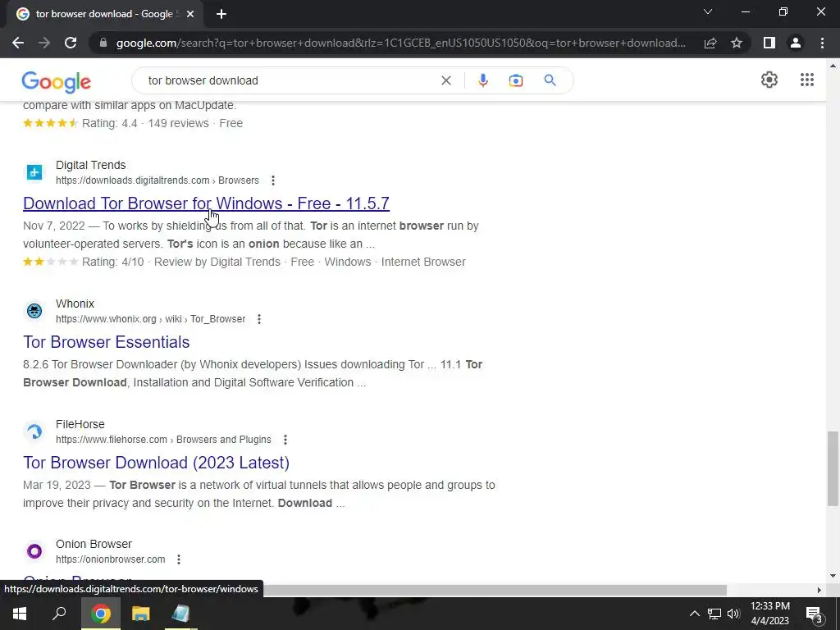Click the Whonix site favicon
Viewport: 840px width, 630px height.
[34, 311]
